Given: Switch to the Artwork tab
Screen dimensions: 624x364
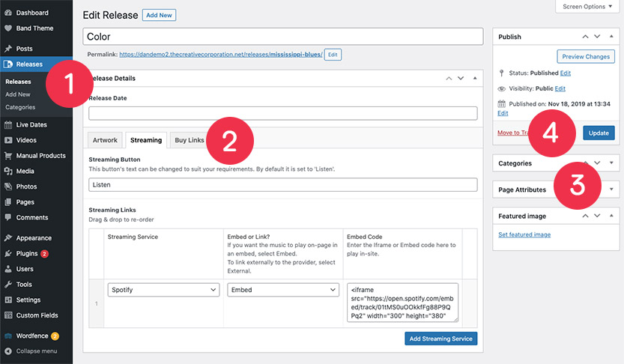Looking at the screenshot, I should pyautogui.click(x=104, y=140).
